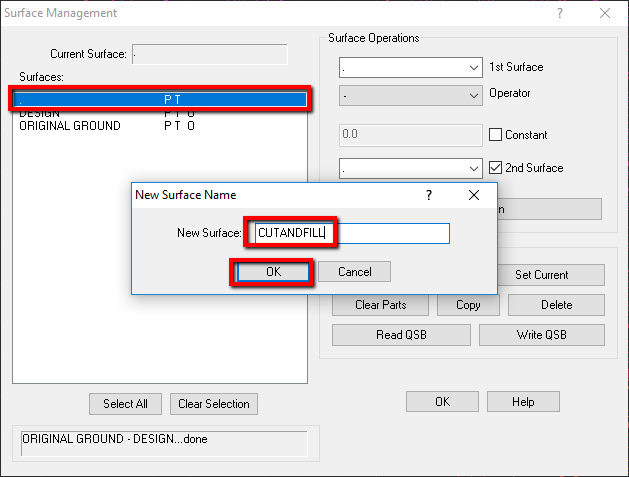Screen dimensions: 629x477
Task: Toggle the Constant checkbox
Action: (496, 135)
